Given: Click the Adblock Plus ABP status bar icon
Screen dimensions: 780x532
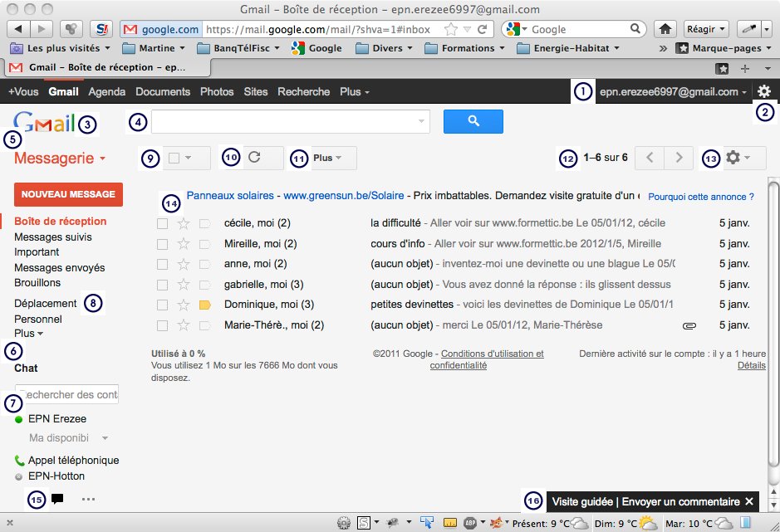Looking at the screenshot, I should 470,523.
